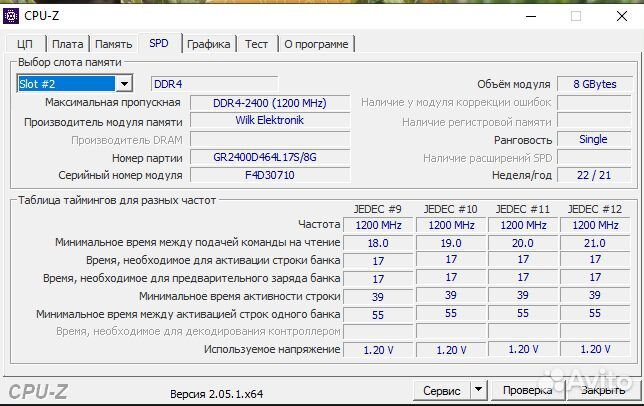
Task: Close the CPU-Z window with X
Action: coord(622,16)
